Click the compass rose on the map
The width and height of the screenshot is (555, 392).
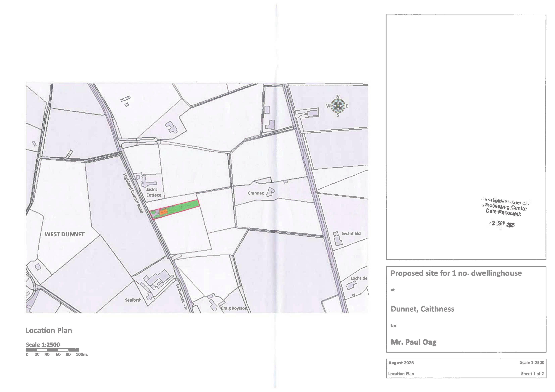(x=338, y=106)
